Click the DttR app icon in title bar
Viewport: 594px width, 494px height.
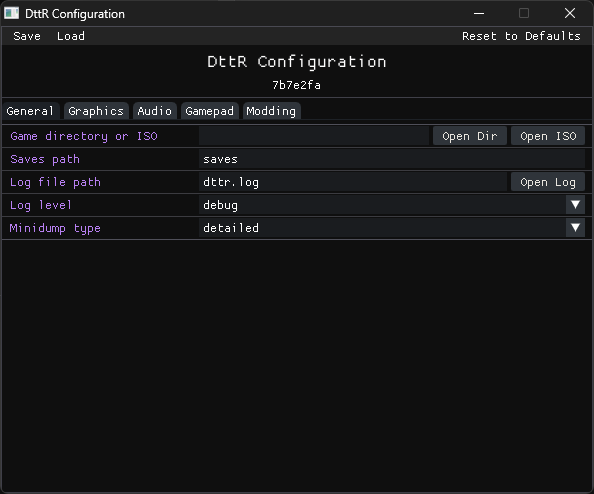[11, 14]
